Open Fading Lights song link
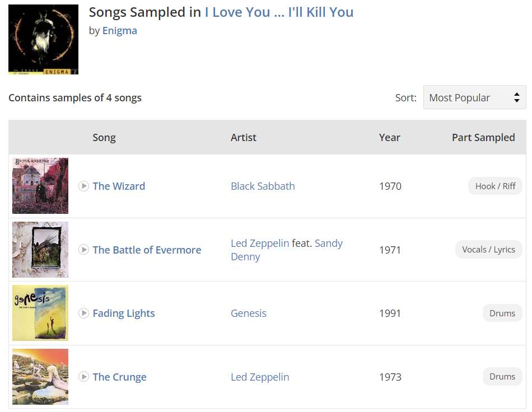 click(124, 313)
